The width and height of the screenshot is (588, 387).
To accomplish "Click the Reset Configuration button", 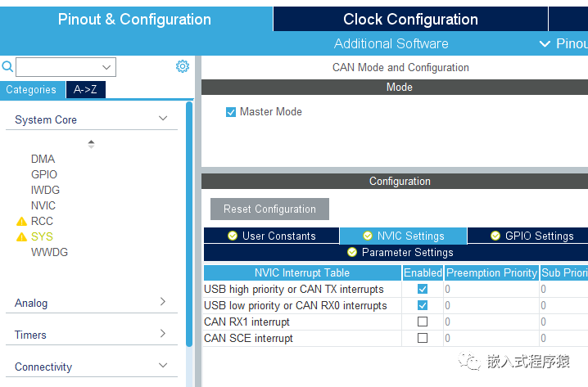I will (269, 209).
